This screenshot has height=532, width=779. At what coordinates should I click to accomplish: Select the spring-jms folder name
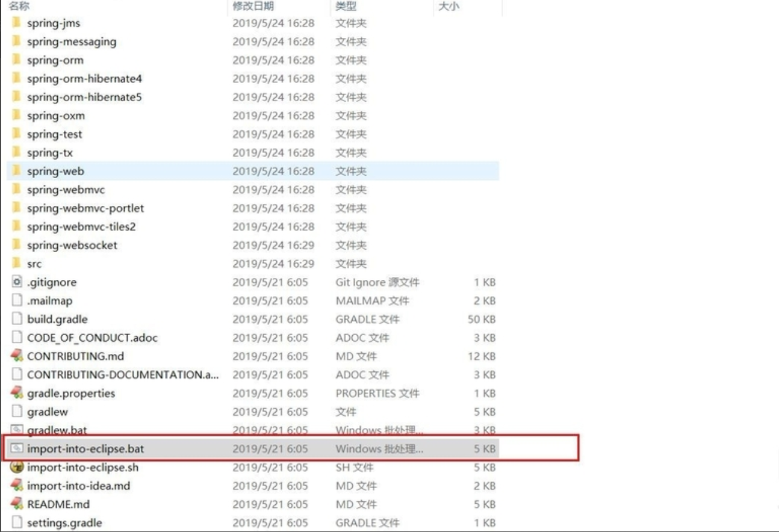[54, 23]
